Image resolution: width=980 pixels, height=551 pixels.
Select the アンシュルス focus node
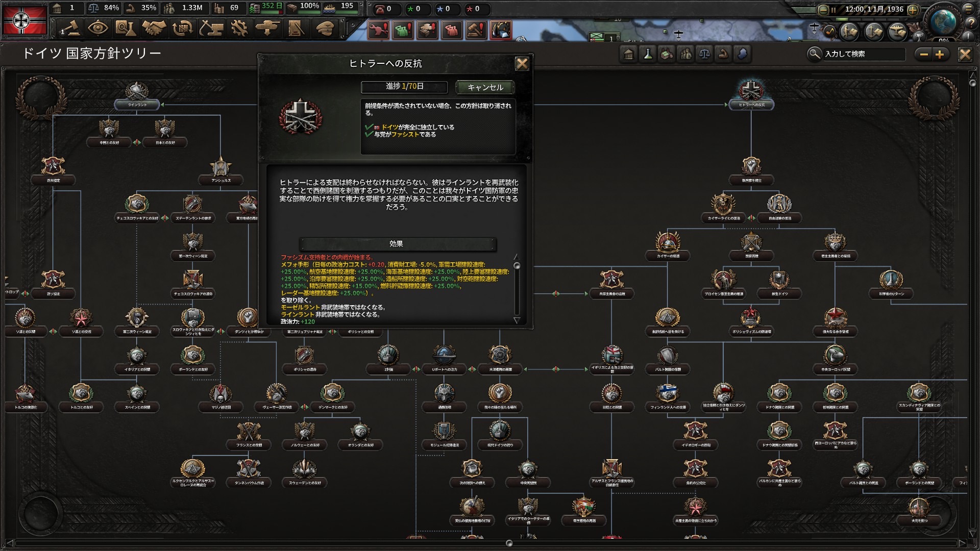pyautogui.click(x=220, y=171)
